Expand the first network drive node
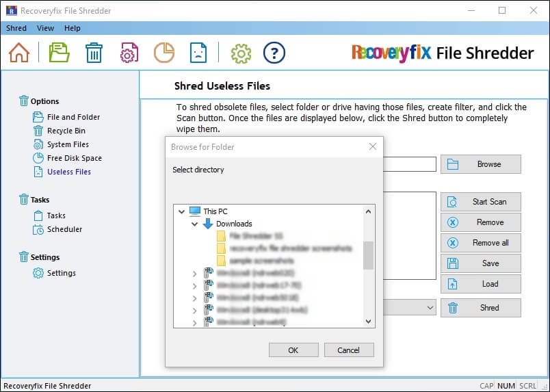Screen dimensions: 550x392 pyautogui.click(x=194, y=274)
